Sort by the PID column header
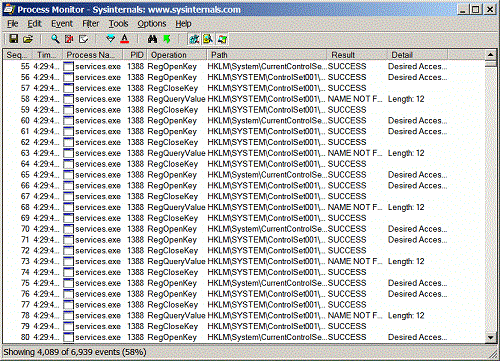The image size is (500, 361). point(135,55)
